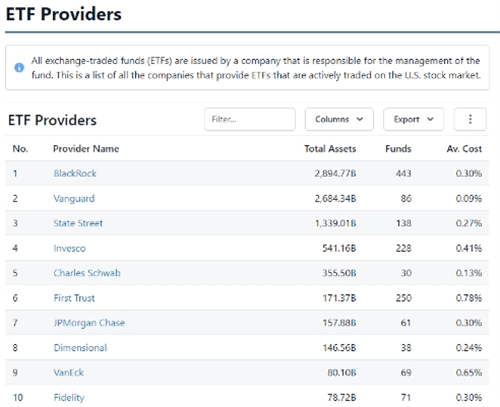
Task: Open the Invesco provider link
Action: [69, 248]
